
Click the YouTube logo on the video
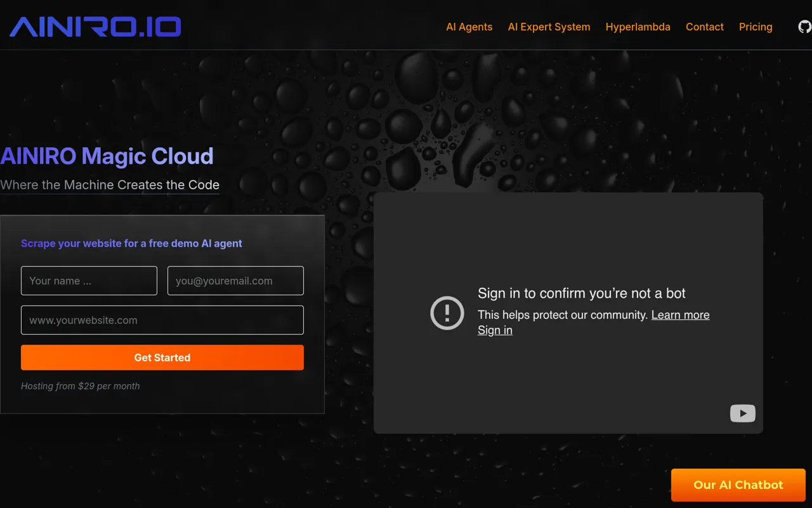point(743,413)
